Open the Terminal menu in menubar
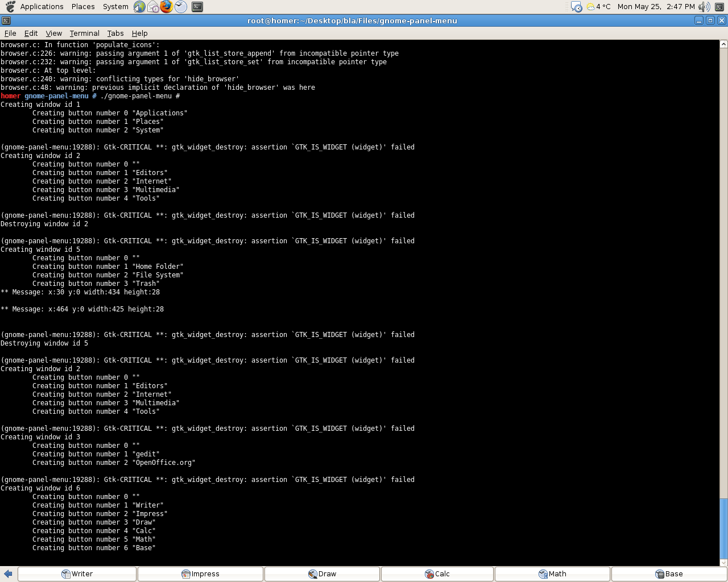This screenshot has height=582, width=728. 84,34
